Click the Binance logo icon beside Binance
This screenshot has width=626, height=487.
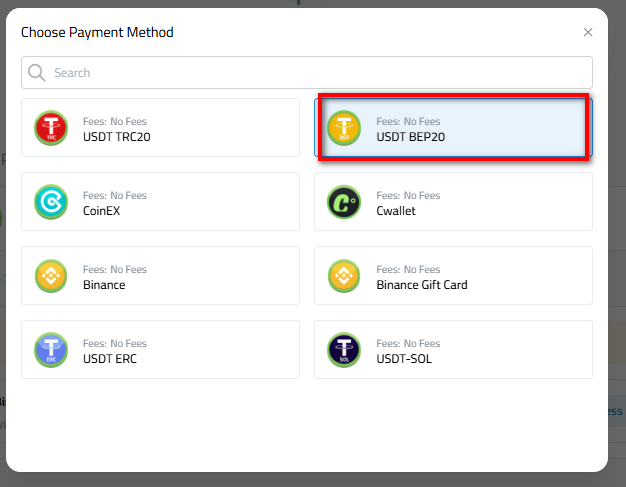click(51, 276)
